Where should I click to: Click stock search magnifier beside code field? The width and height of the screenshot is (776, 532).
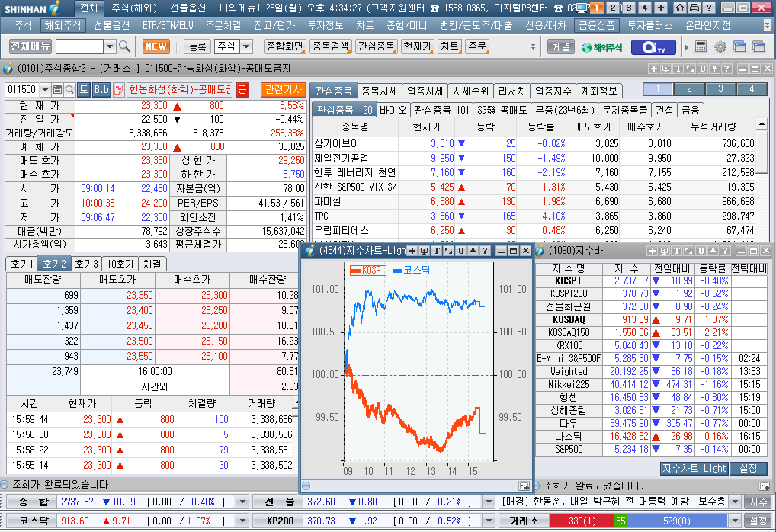click(x=70, y=90)
